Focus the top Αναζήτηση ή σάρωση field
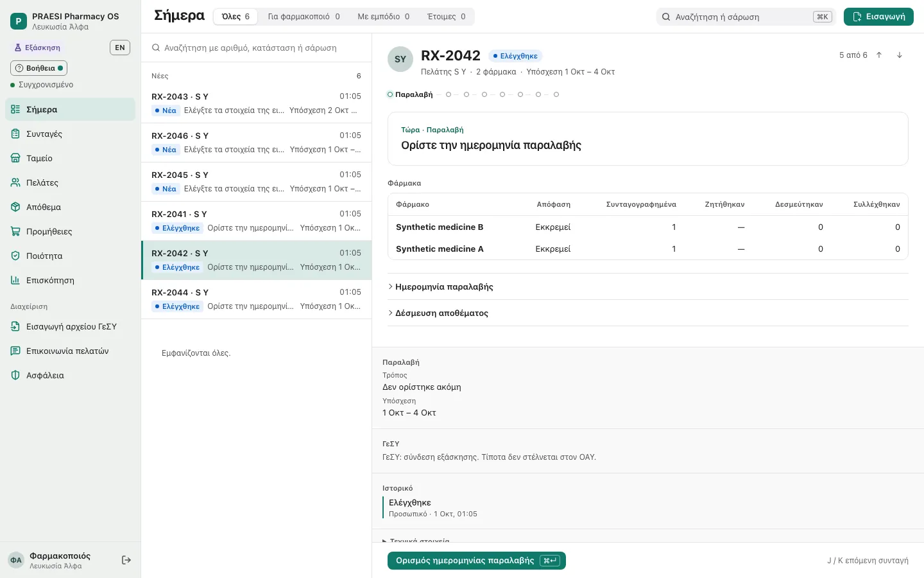Viewport: 924px width, 578px height. click(746, 17)
